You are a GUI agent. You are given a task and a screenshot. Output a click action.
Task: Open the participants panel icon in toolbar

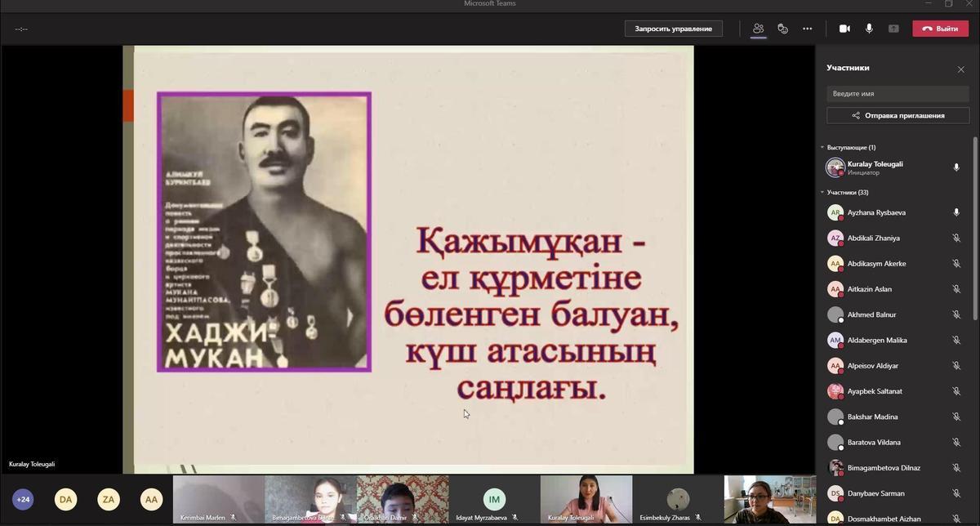[758, 29]
